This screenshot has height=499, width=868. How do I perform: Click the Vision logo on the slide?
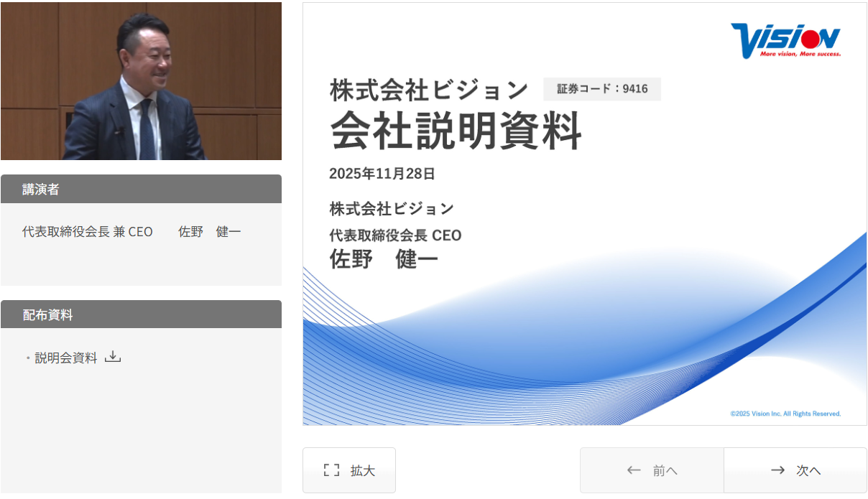tap(785, 39)
